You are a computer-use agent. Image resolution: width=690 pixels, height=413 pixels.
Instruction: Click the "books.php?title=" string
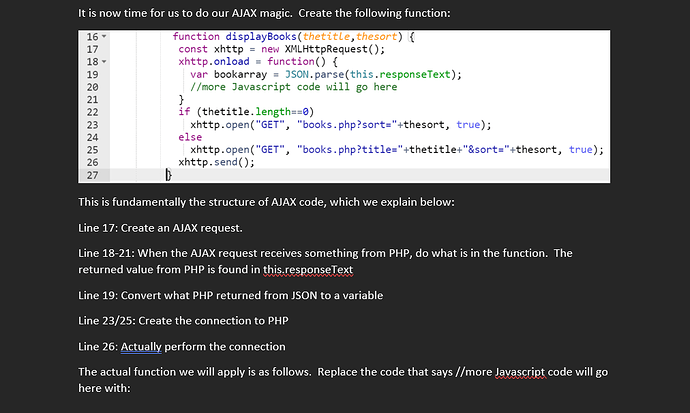coord(350,150)
